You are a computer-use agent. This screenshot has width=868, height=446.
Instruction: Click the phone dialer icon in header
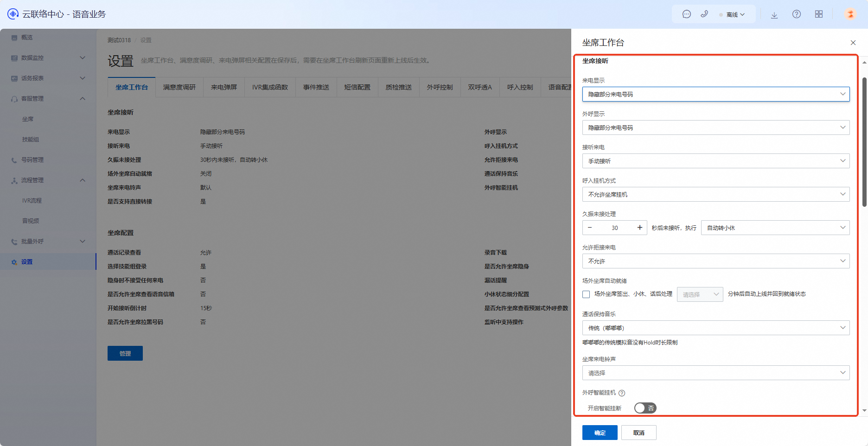(x=704, y=14)
